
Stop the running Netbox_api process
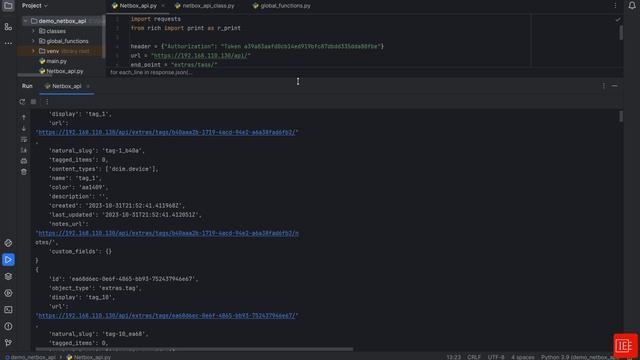(33, 102)
